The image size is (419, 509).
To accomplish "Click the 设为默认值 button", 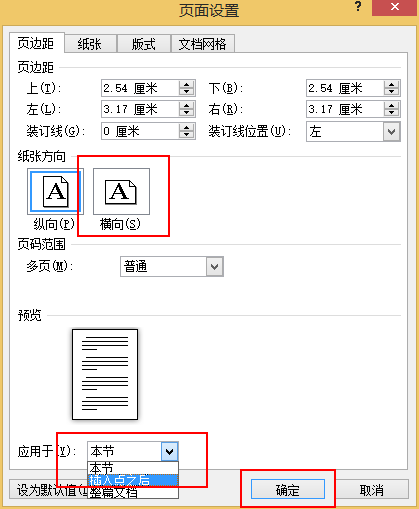I will pyautogui.click(x=49, y=490).
